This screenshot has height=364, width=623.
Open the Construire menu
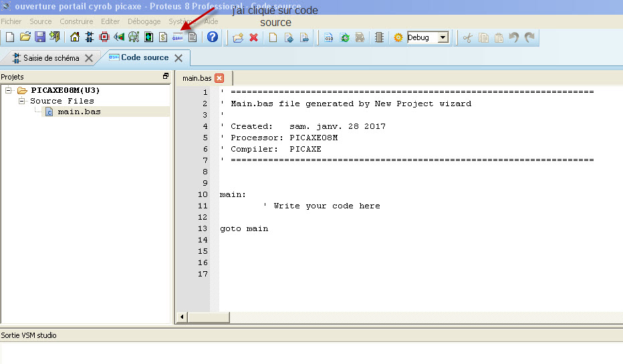[76, 21]
